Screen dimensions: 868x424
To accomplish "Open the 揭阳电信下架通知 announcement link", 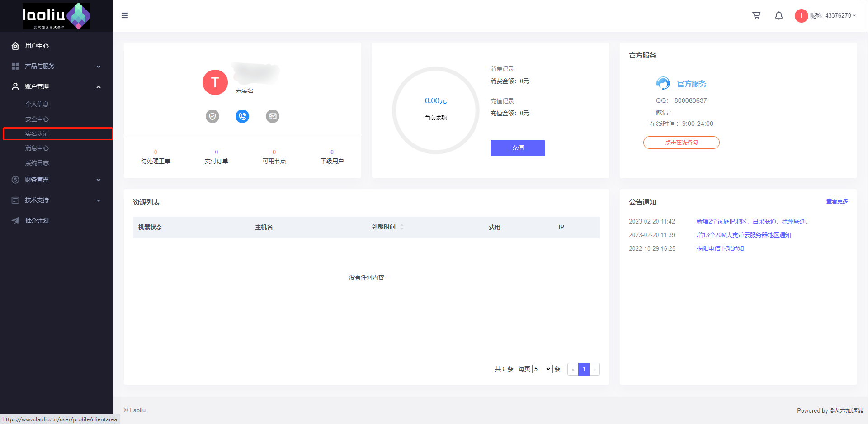I will tap(720, 248).
